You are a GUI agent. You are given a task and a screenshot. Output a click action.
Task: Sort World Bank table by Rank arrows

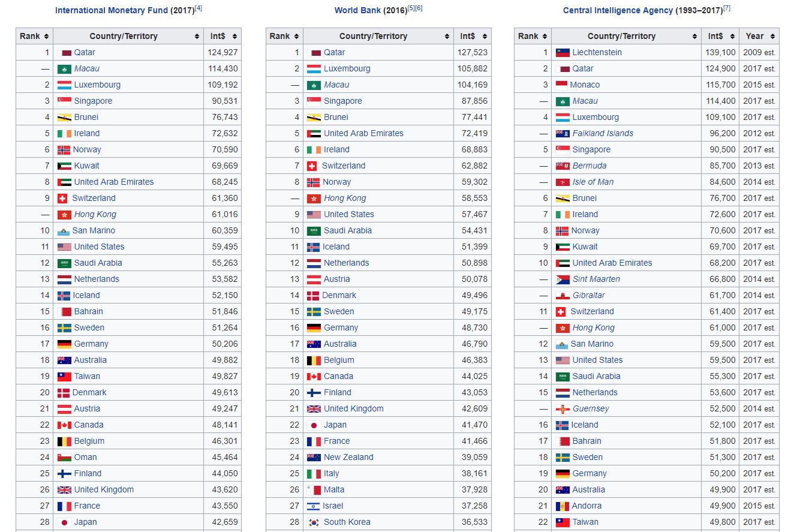pyautogui.click(x=297, y=36)
